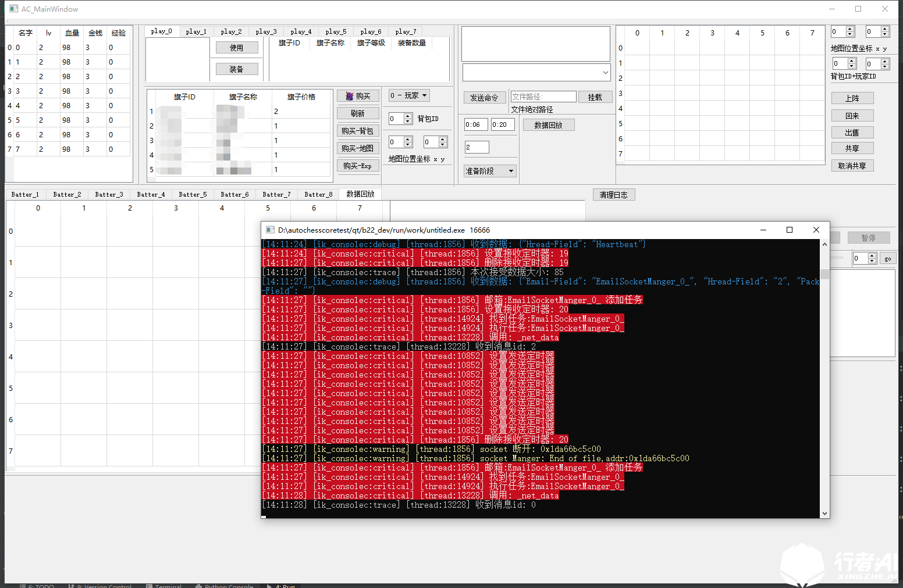The width and height of the screenshot is (903, 588).
Task: Open the Batter_4 tab
Action: coord(151,194)
